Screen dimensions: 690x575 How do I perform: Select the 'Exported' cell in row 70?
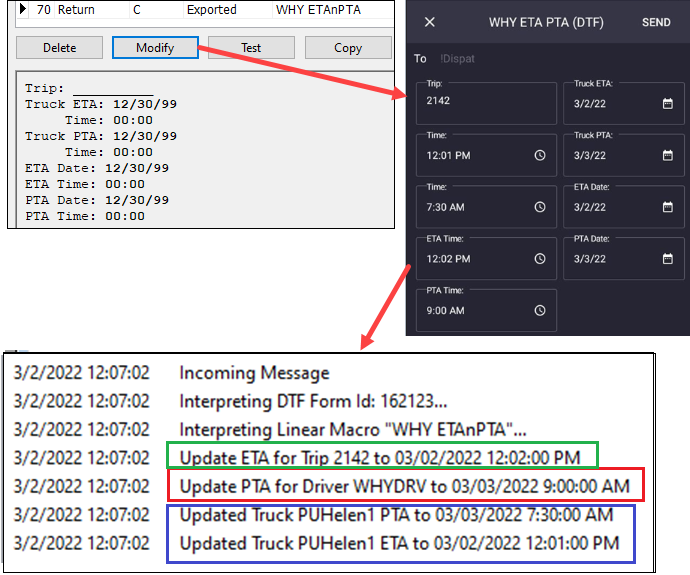(228, 10)
